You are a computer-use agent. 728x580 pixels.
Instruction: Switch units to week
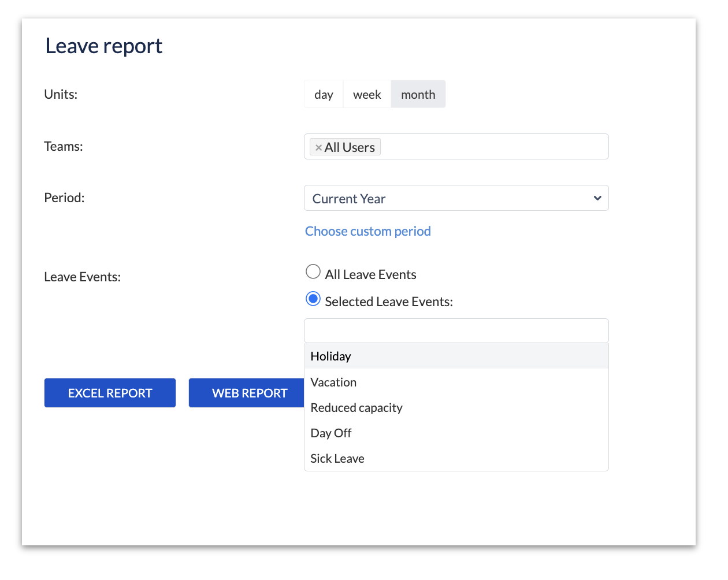click(367, 95)
